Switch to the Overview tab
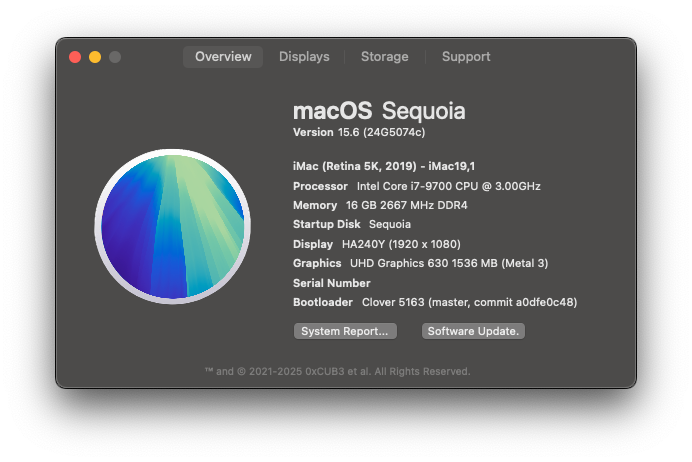Image resolution: width=692 pixels, height=462 pixels. (x=223, y=57)
